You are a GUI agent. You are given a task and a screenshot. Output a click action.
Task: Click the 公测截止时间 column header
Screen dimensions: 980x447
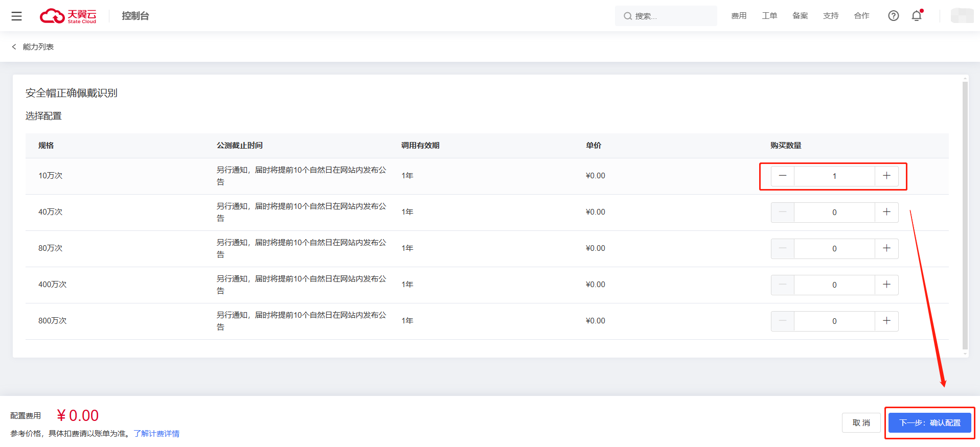point(239,146)
